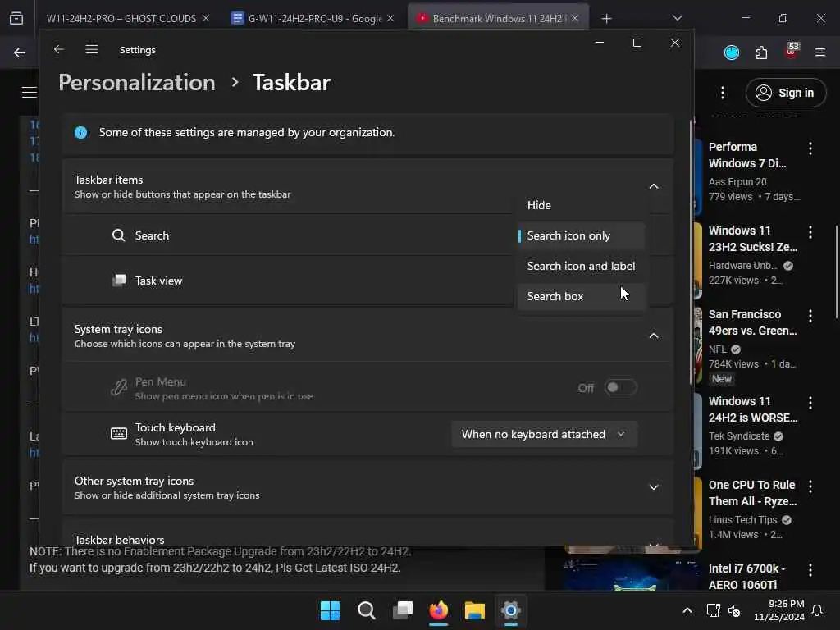
Task: Choose the Search box option
Action: [x=582, y=296]
